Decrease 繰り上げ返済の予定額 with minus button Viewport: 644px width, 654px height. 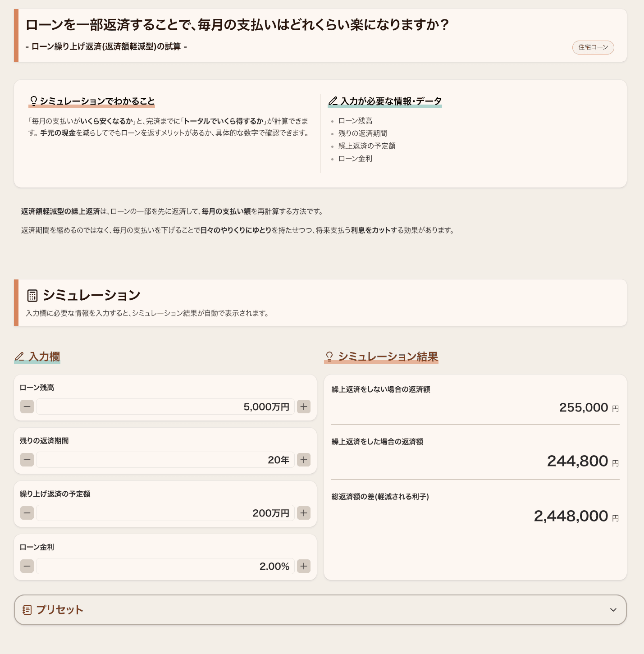(x=27, y=513)
